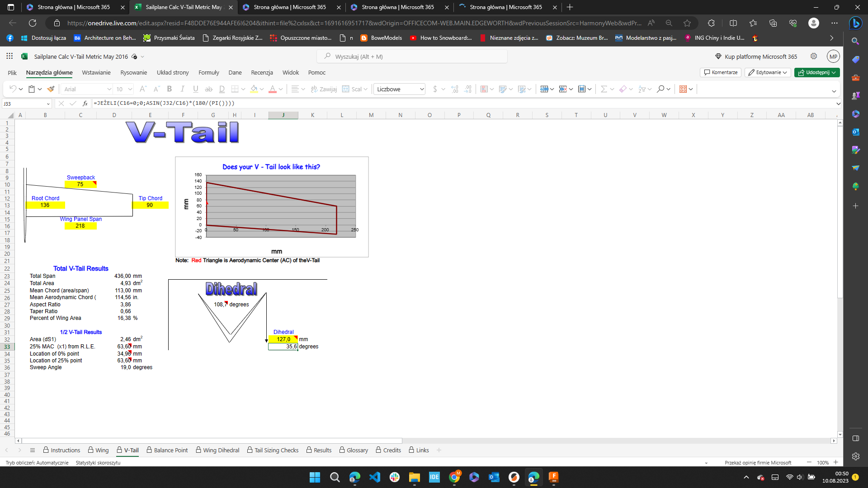Viewport: 868px width, 488px height.
Task: Click the Insert Function fx icon
Action: [x=85, y=103]
